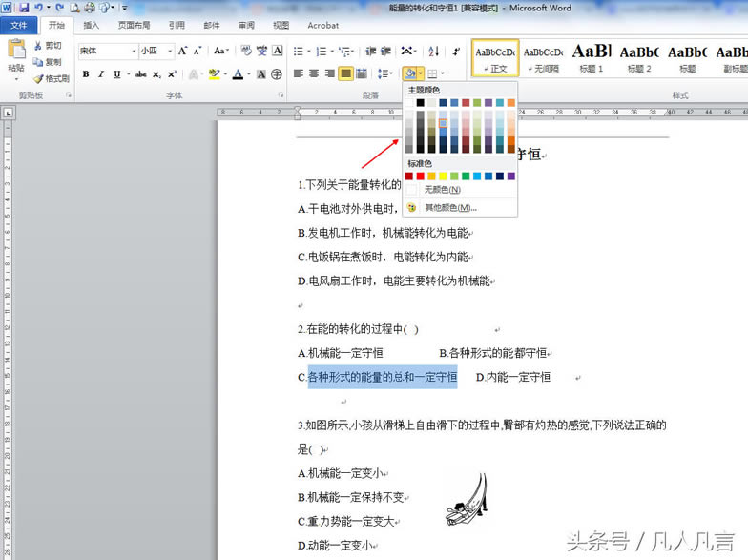748x560 pixels.
Task: Click the Format Painter (格式刷) button
Action: [x=52, y=78]
